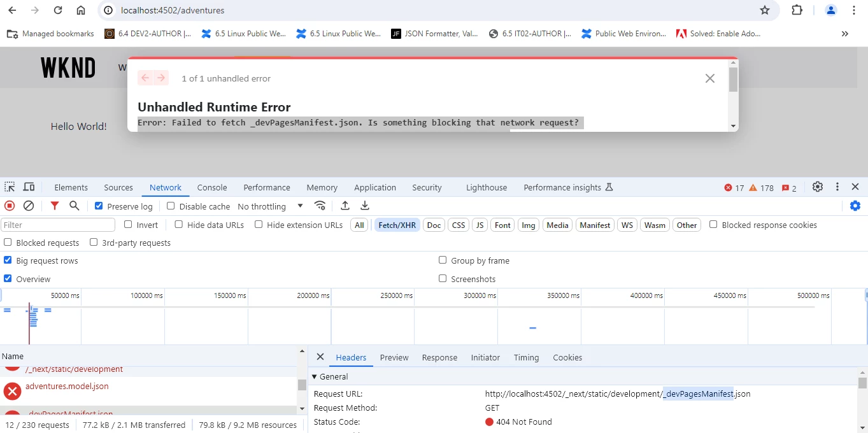Switch to the Console tab
The image size is (868, 433).
coord(212,187)
